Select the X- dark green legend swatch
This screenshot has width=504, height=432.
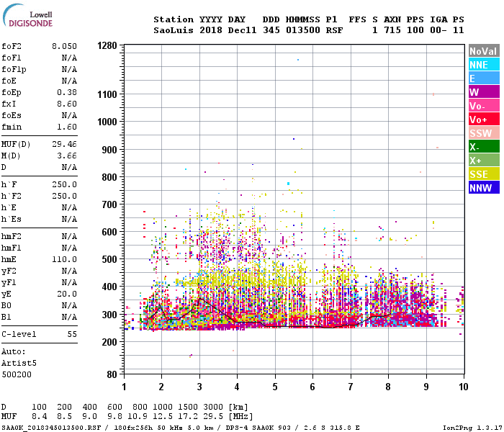point(484,147)
